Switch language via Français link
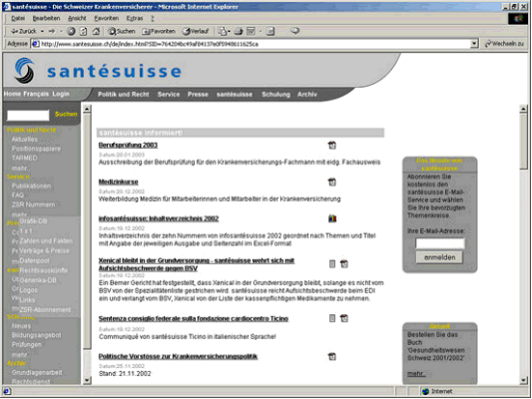Viewport: 532px width, 399px height. [36, 94]
